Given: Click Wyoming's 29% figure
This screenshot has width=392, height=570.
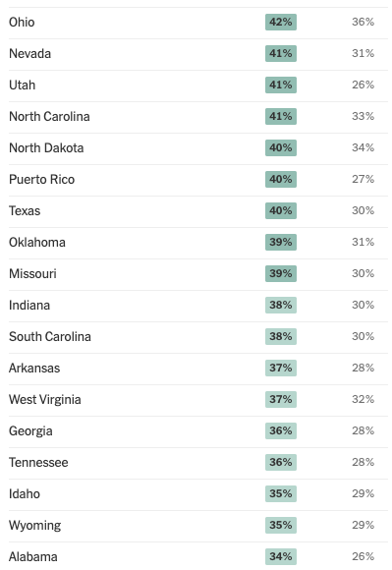Looking at the screenshot, I should point(363,525).
